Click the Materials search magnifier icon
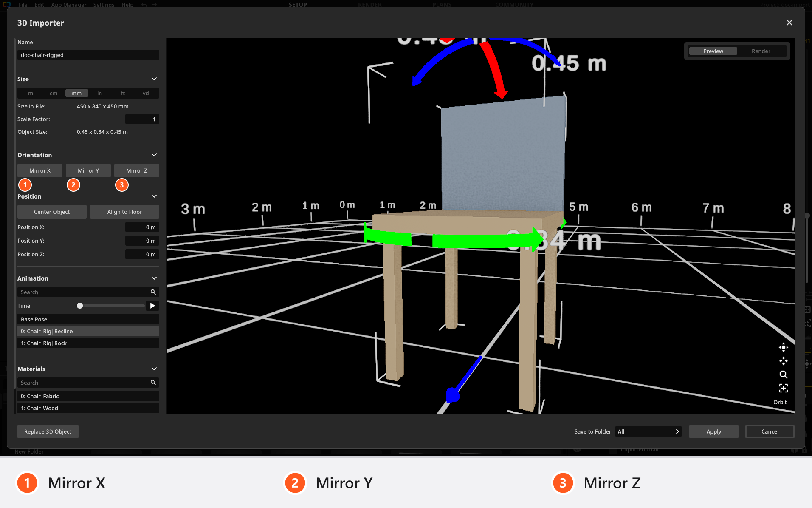 pyautogui.click(x=153, y=383)
